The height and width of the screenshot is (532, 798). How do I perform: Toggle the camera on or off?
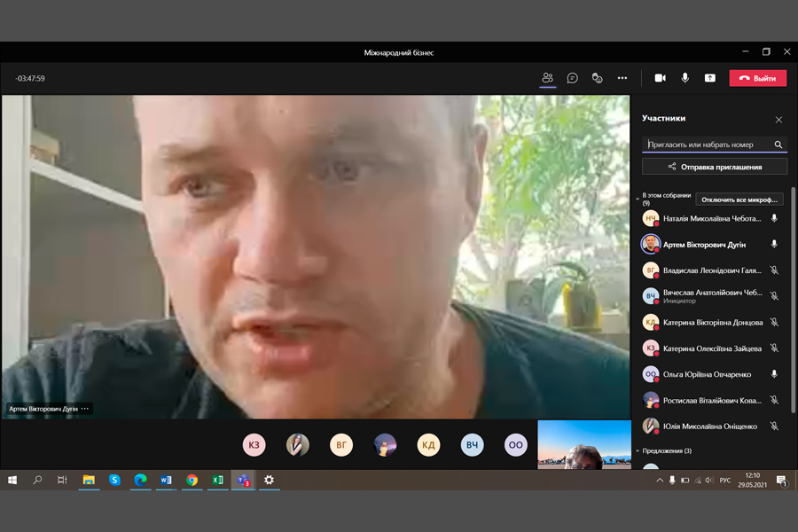(660, 78)
